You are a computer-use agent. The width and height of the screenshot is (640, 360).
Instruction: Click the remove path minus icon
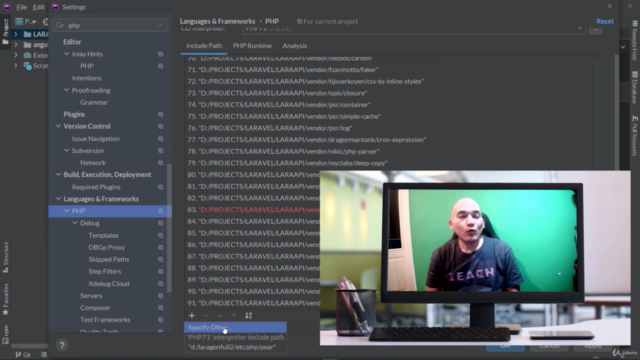coord(206,315)
